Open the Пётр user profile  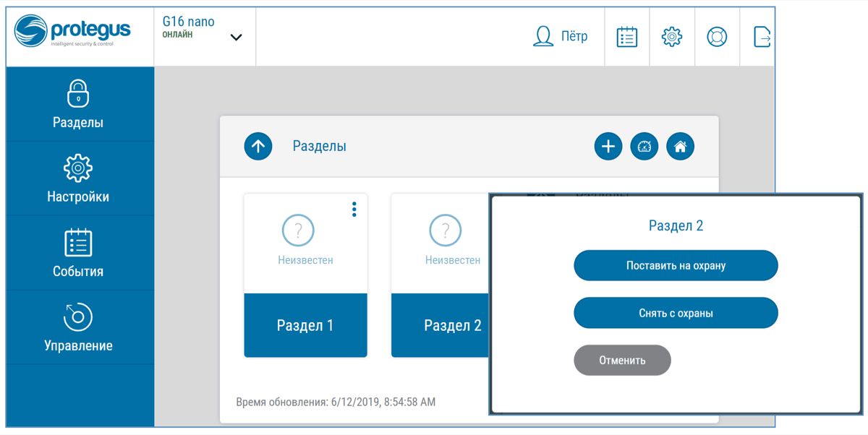click(x=560, y=37)
